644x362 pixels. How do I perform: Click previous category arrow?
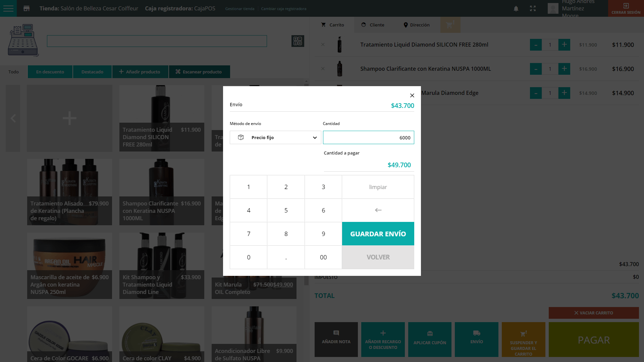click(x=13, y=118)
